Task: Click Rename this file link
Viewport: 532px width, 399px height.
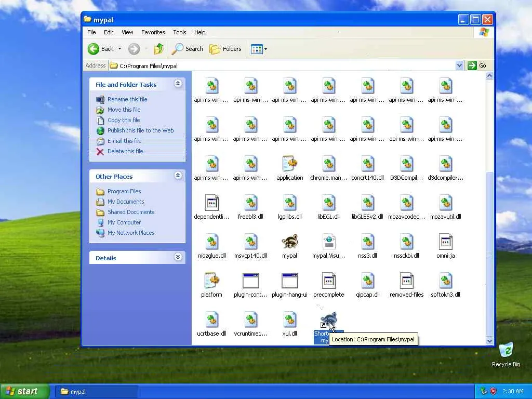Action: click(127, 99)
